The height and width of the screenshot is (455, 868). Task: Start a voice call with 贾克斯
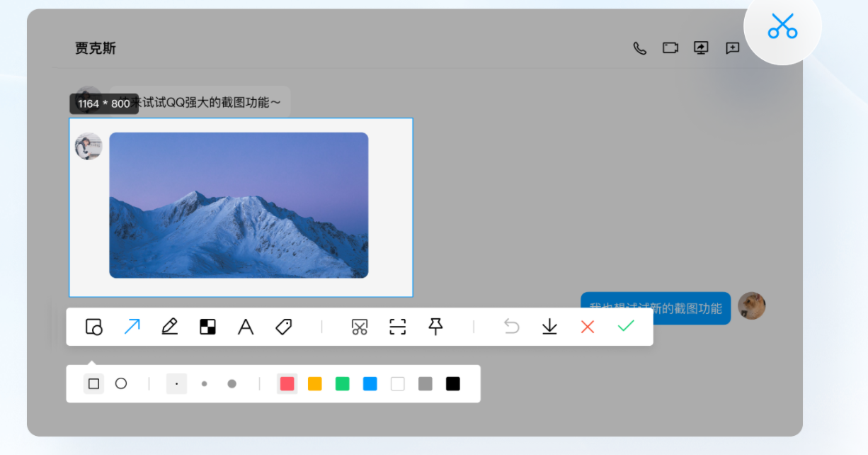coord(640,48)
